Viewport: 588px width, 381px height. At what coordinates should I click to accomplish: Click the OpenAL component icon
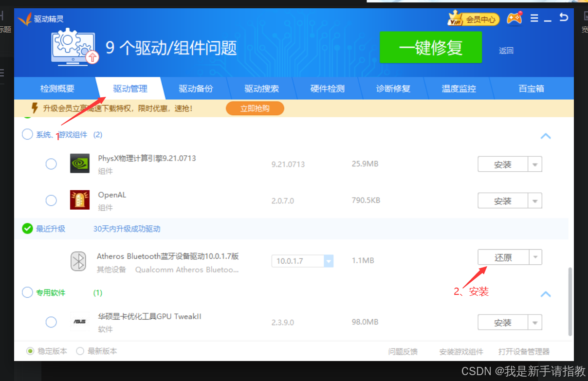[79, 200]
